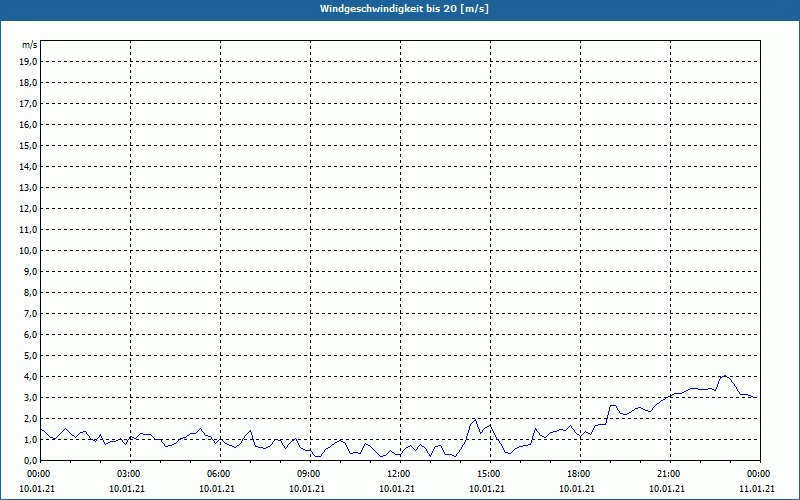The width and height of the screenshot is (800, 500).
Task: Select the 10,0 y-axis label
Action: (28, 250)
